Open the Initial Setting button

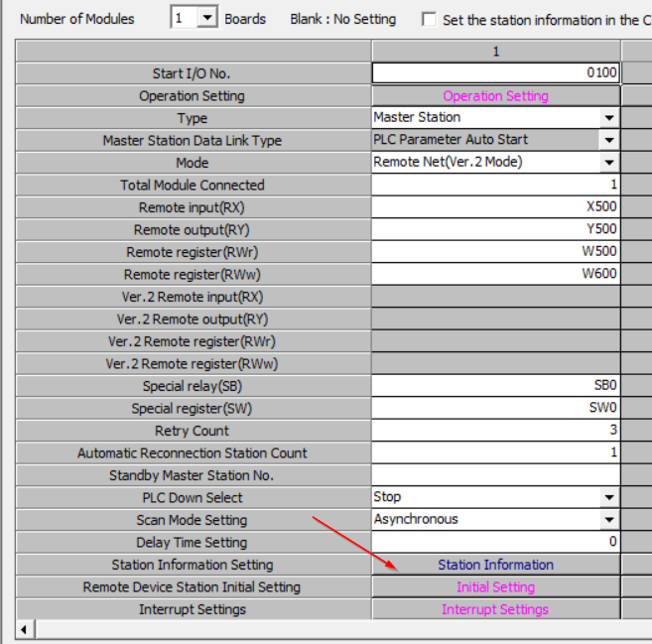495,587
